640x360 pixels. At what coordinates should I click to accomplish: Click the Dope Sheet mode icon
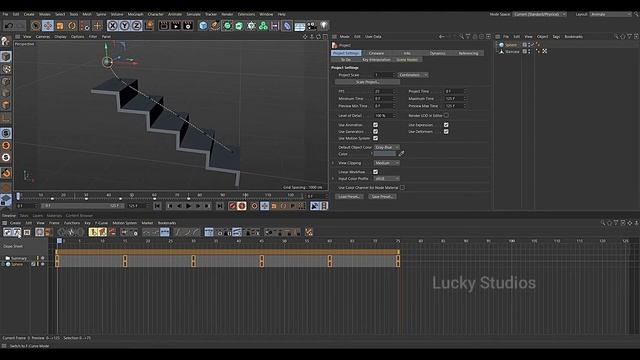(x=8, y=232)
